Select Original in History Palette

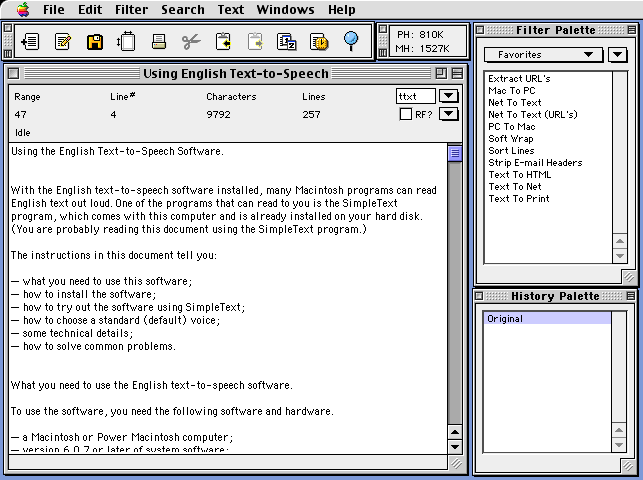pyautogui.click(x=547, y=318)
